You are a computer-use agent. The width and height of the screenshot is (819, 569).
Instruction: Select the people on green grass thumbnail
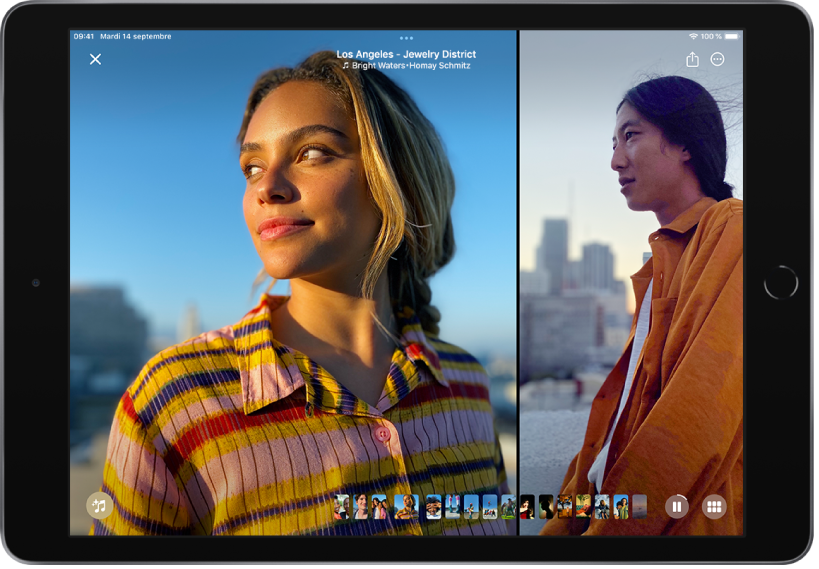(x=508, y=507)
